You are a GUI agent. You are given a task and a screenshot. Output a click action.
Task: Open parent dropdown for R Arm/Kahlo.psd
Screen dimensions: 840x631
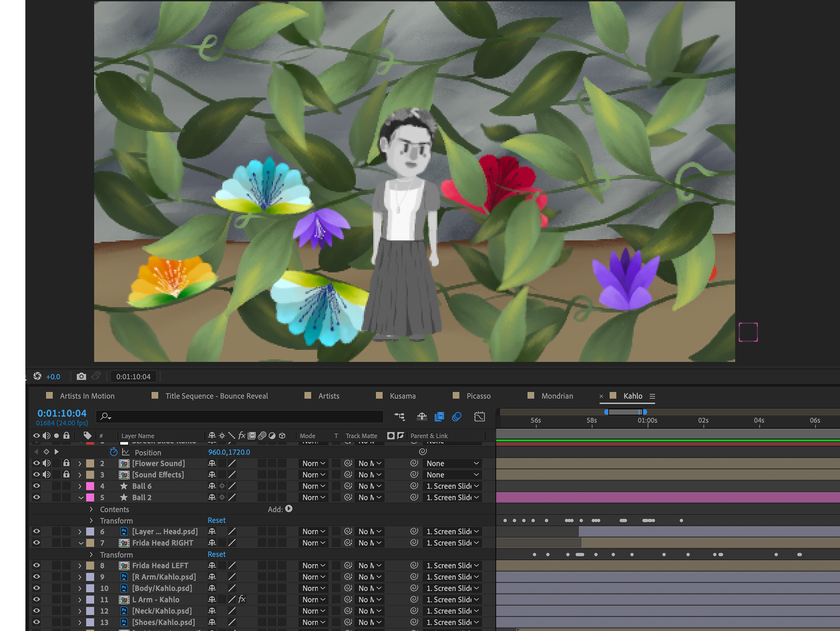tap(452, 577)
